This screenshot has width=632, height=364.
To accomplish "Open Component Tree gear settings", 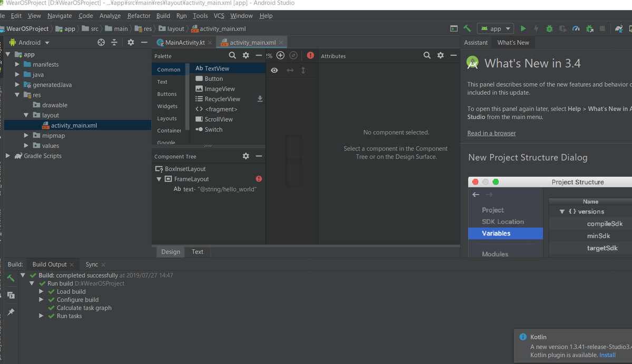I will tap(245, 156).
